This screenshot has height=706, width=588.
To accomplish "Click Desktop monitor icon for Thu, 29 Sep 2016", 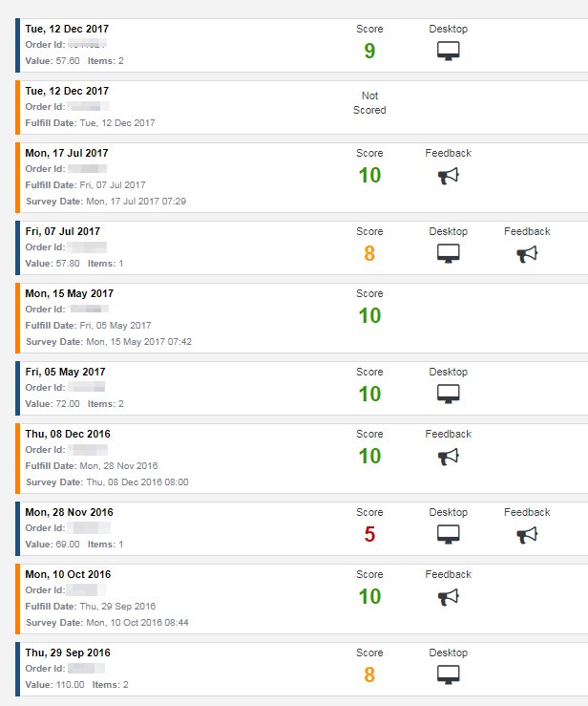I will tap(448, 674).
